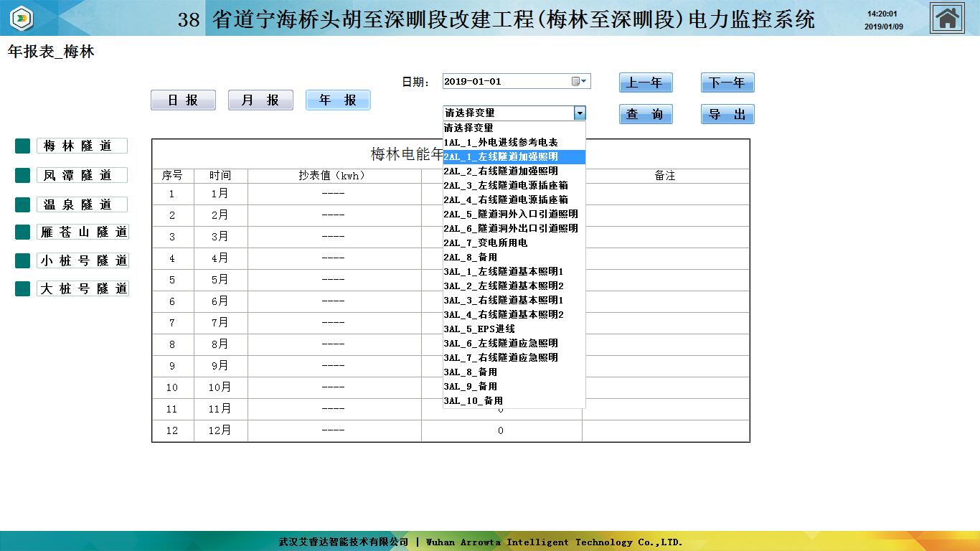Open the 雁苍山隧道 tunnel button
Image resolution: width=980 pixels, height=551 pixels.
(x=83, y=232)
